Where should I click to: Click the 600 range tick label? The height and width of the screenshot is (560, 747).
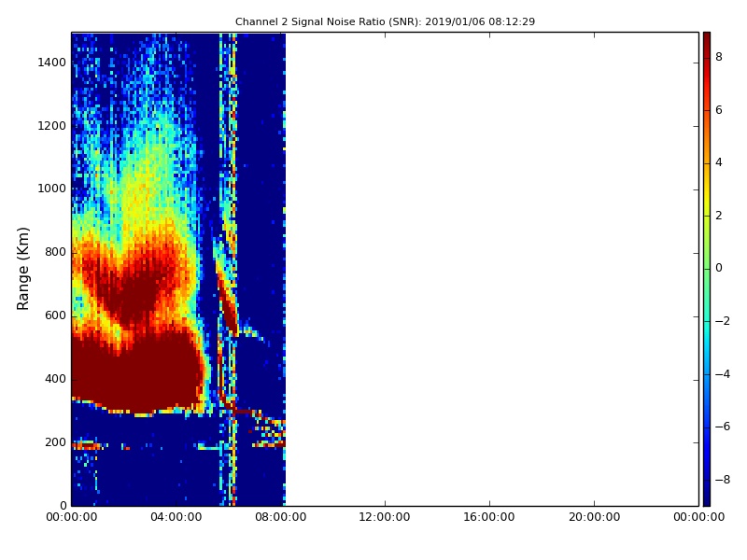click(55, 315)
